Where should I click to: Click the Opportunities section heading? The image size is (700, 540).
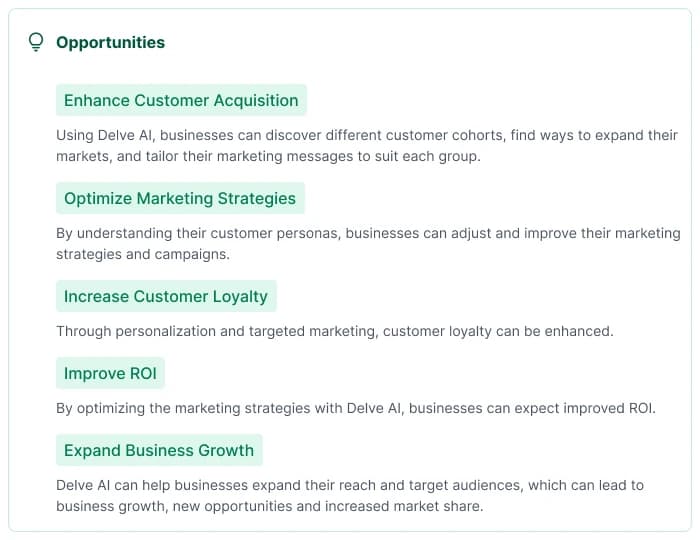pos(110,42)
